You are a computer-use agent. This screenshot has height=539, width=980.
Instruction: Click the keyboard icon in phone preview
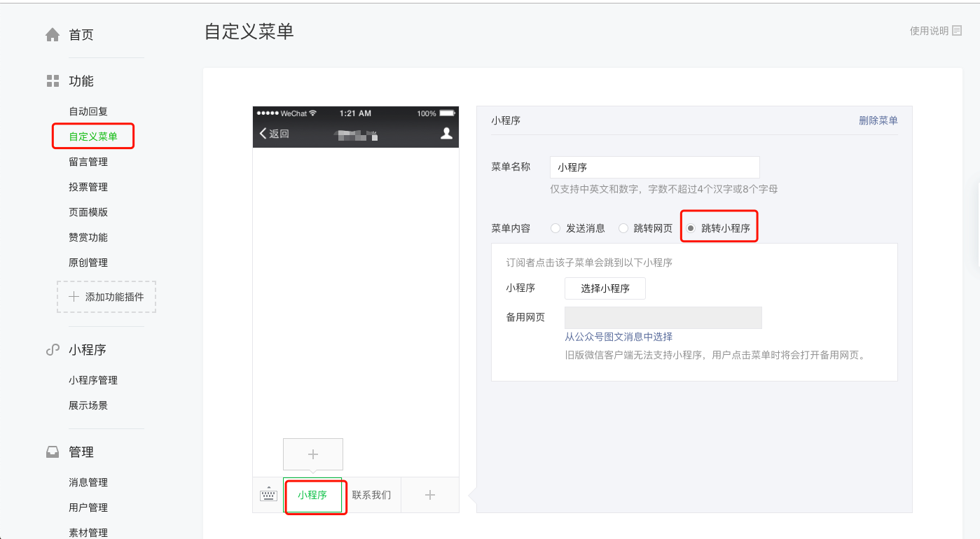click(x=268, y=495)
